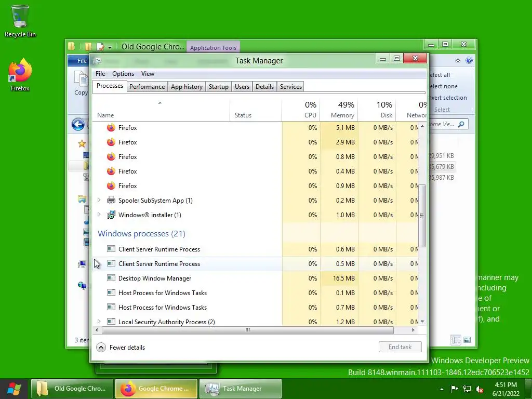
Task: Go to the Users tab
Action: [242, 87]
